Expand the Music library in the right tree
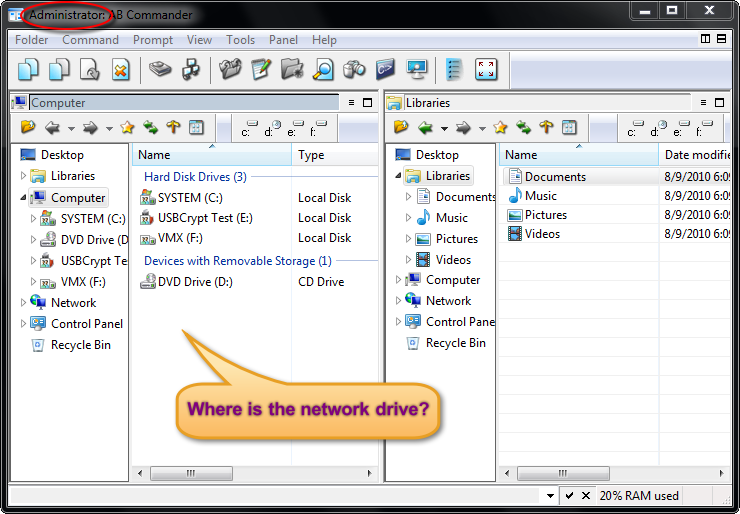 tap(408, 218)
